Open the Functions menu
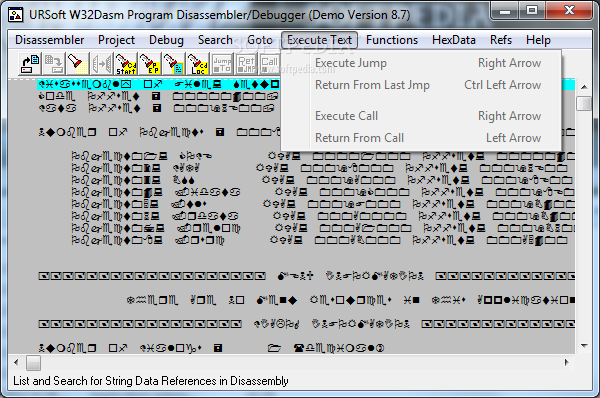Screen dimensions: 600x398 (x=392, y=40)
